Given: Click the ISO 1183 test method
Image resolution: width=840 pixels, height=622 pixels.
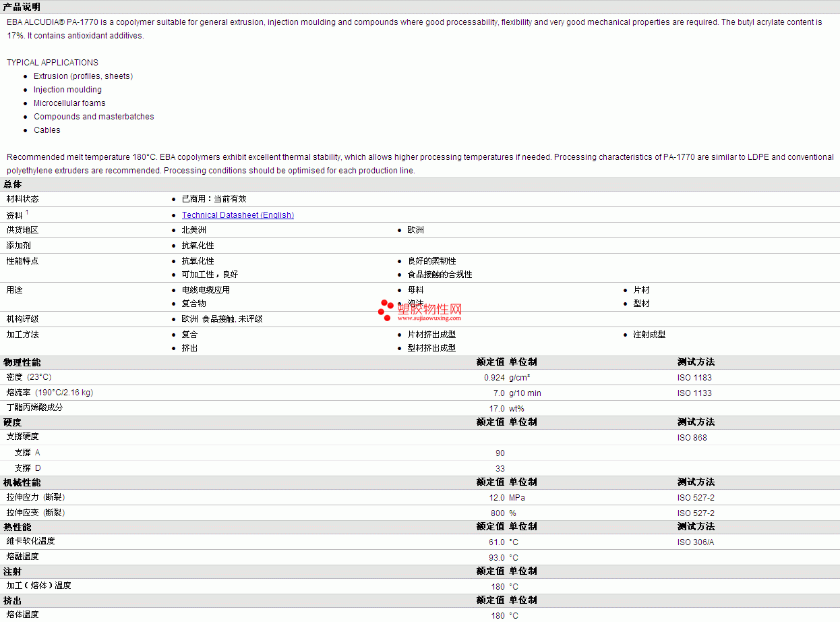Looking at the screenshot, I should click(694, 378).
